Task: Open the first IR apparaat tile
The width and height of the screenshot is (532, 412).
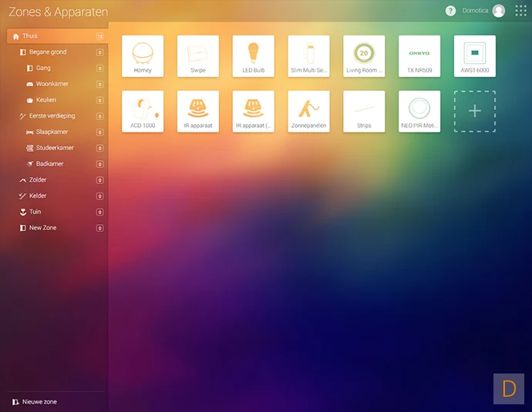Action: tap(198, 112)
